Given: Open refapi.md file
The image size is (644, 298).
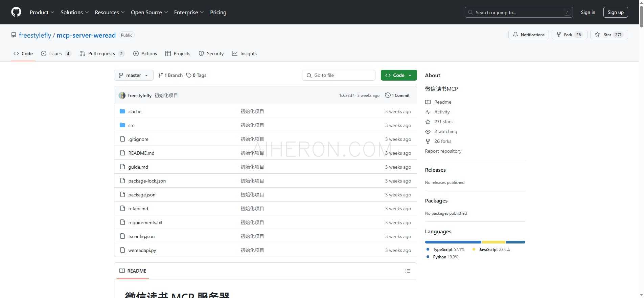Looking at the screenshot, I should point(138,209).
